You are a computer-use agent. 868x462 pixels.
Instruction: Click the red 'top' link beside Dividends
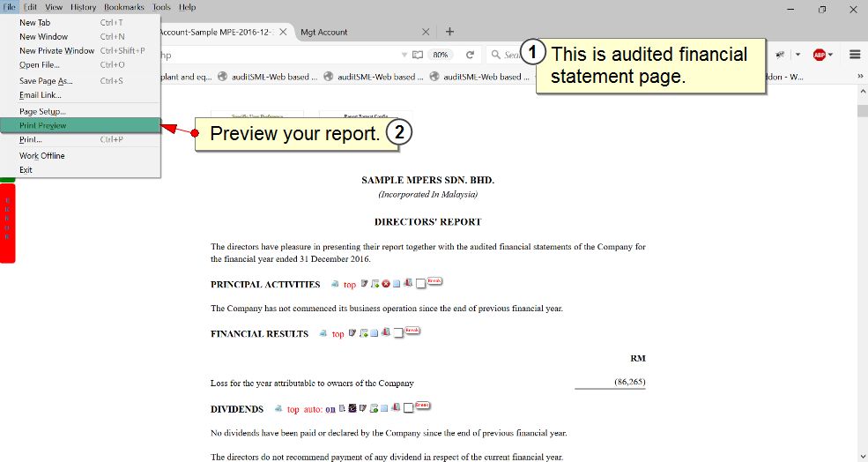(293, 409)
